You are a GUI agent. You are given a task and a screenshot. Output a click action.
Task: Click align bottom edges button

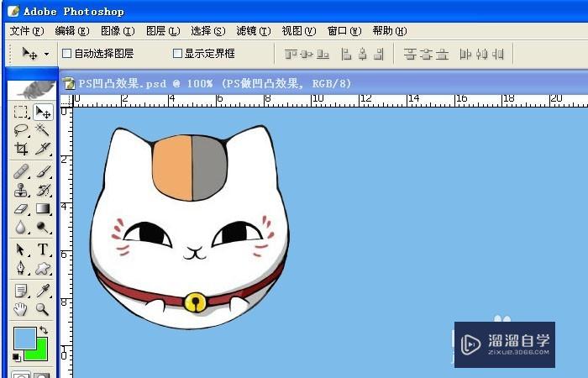pyautogui.click(x=323, y=55)
